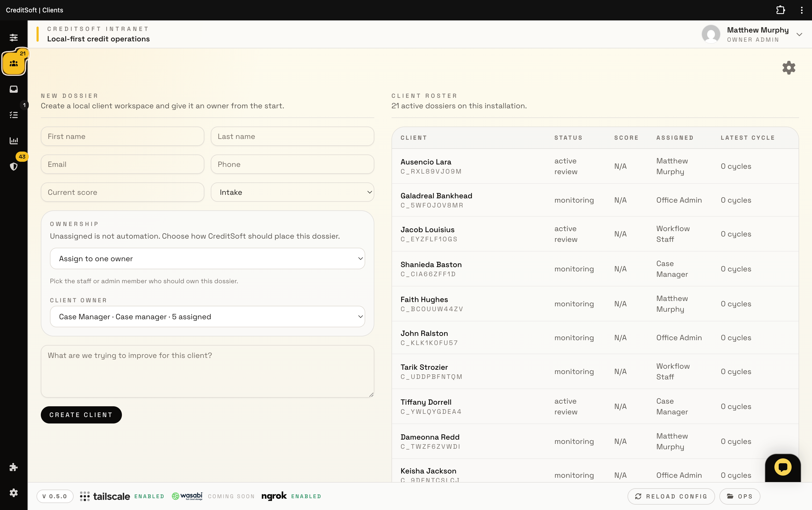
Task: Click the large gear icon above roster
Action: tap(788, 68)
